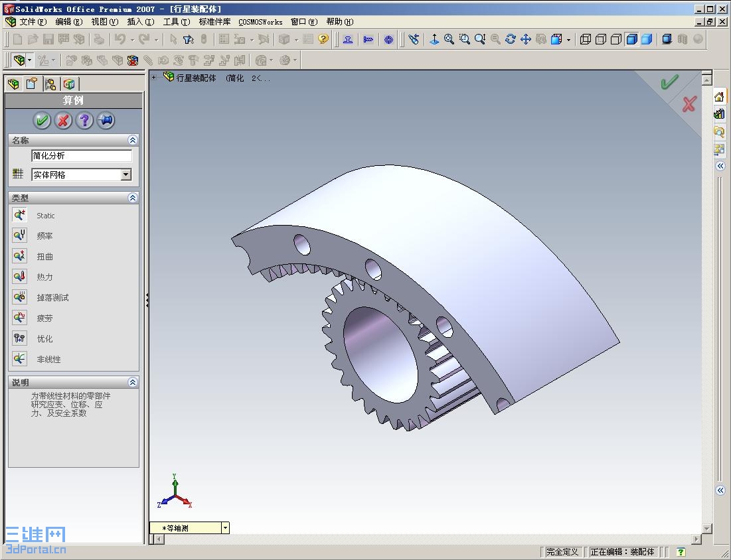
Task: Click the View Orientation icon
Action: coord(434,39)
